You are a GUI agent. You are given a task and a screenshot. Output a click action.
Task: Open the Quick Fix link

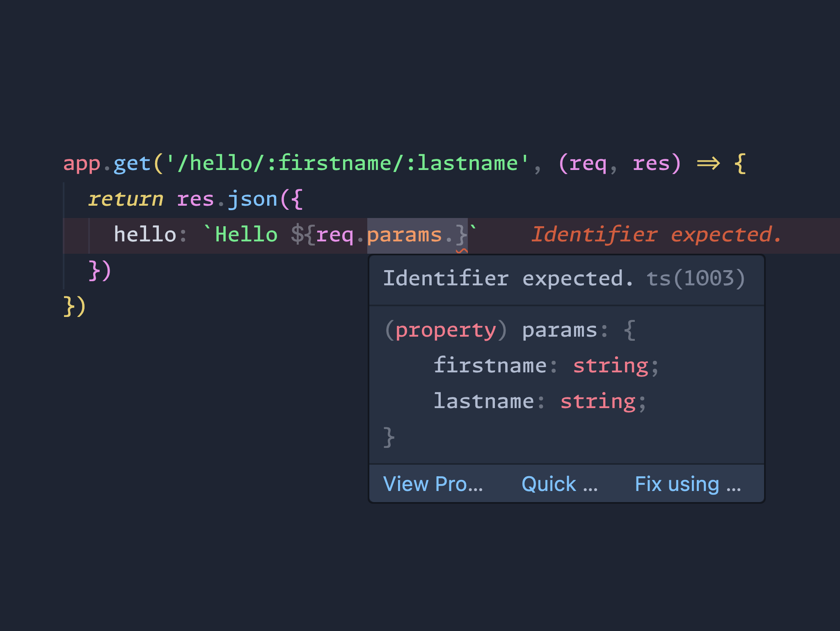[559, 484]
